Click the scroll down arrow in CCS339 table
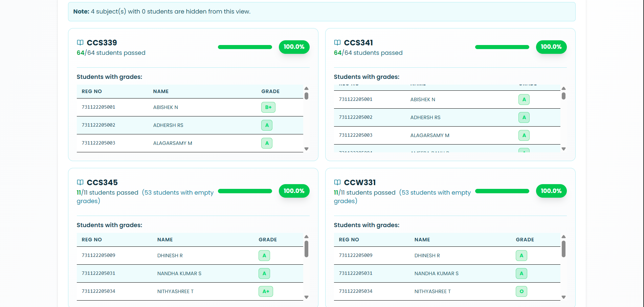Image resolution: width=644 pixels, height=307 pixels. click(306, 149)
